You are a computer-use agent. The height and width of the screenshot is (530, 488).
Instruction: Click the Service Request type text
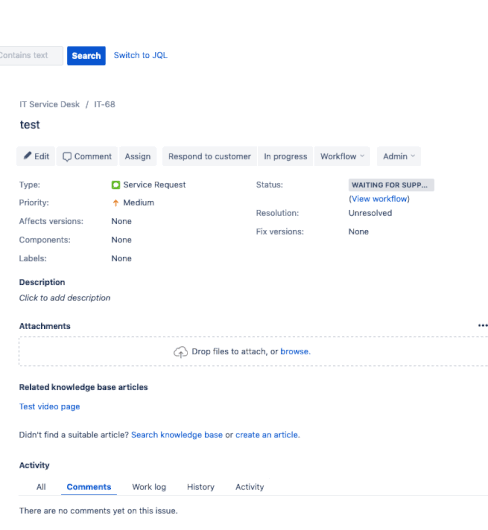click(x=154, y=185)
